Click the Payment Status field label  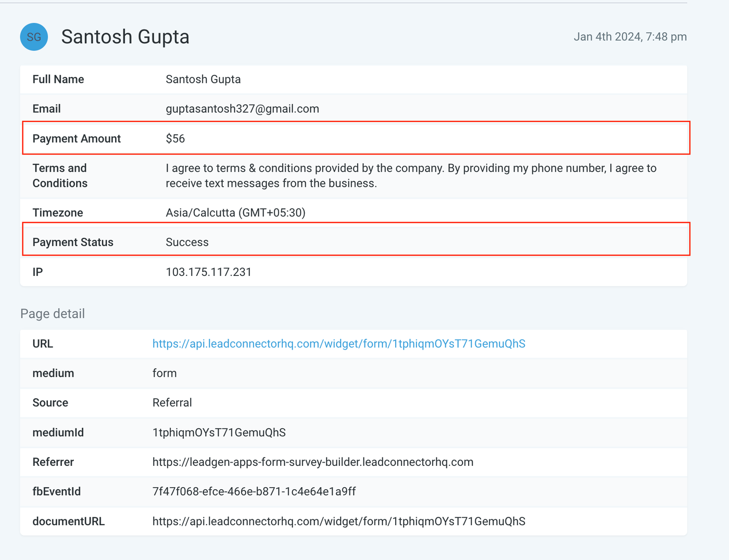pyautogui.click(x=73, y=243)
